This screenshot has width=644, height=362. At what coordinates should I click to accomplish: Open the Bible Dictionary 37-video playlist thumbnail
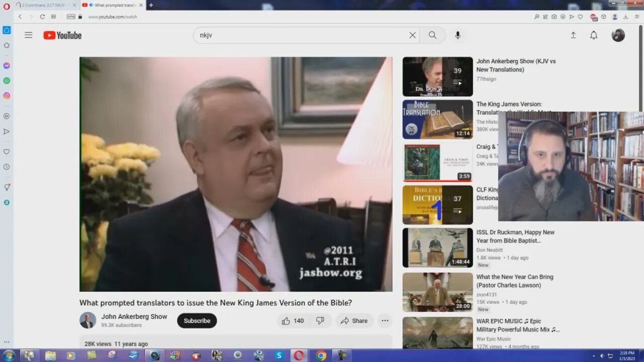438,205
